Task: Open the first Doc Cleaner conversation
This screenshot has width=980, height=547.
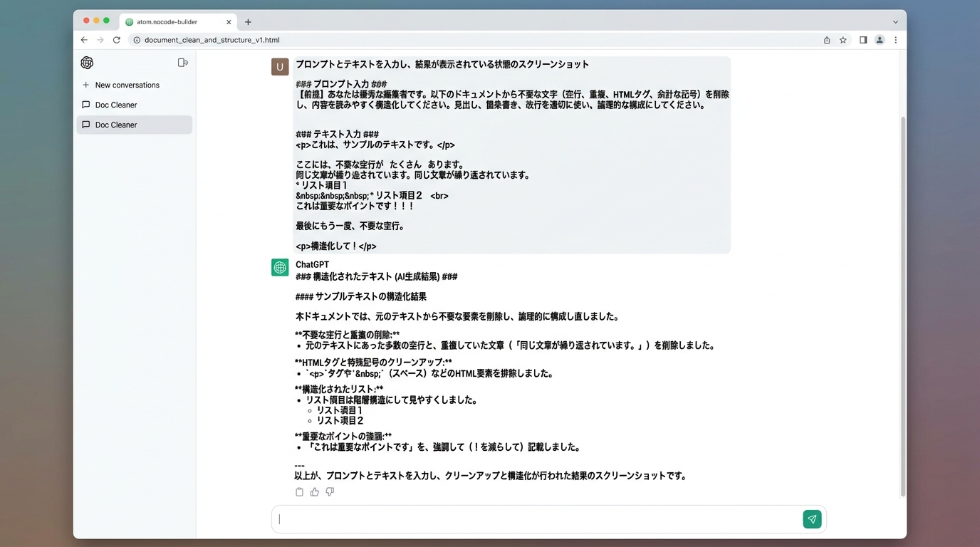Action: click(x=116, y=105)
